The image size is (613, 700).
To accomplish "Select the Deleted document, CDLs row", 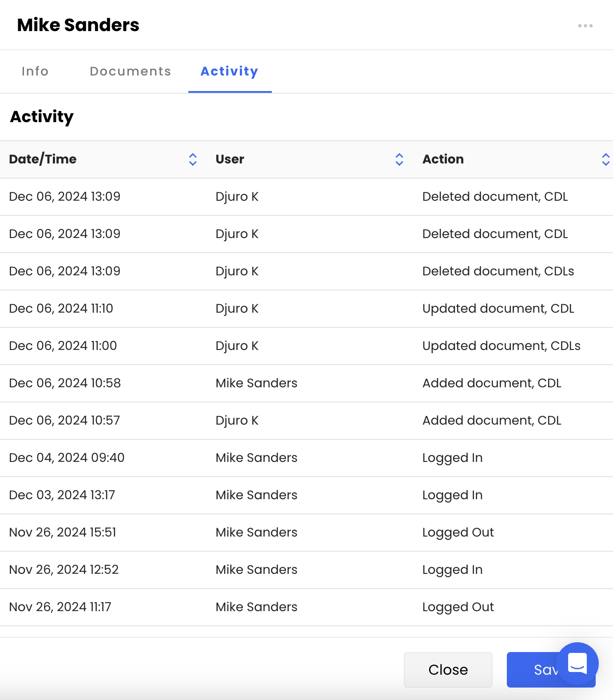I will pyautogui.click(x=498, y=271).
